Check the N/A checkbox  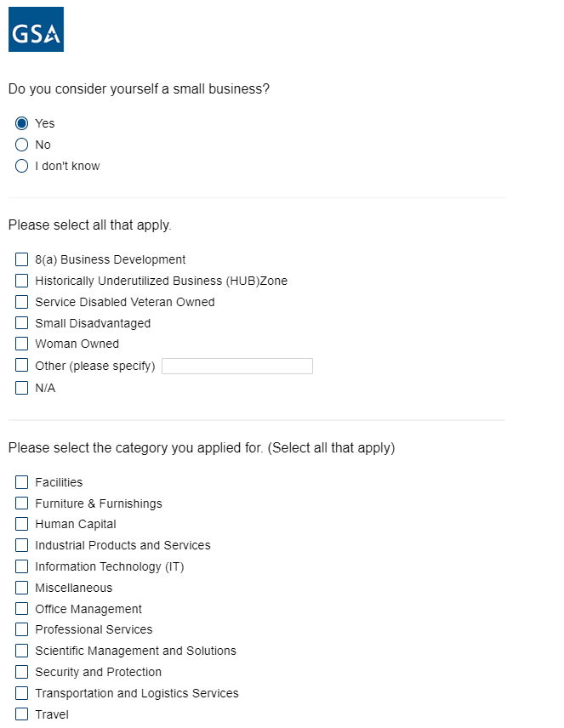[22, 388]
